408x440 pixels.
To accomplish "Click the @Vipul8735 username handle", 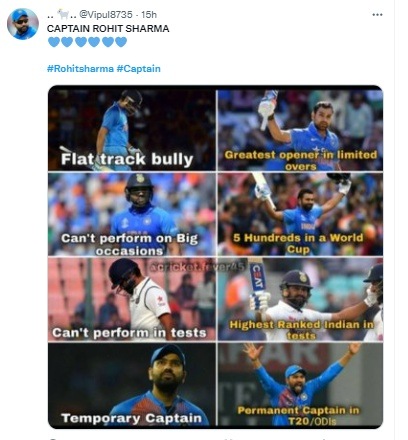I will [106, 15].
